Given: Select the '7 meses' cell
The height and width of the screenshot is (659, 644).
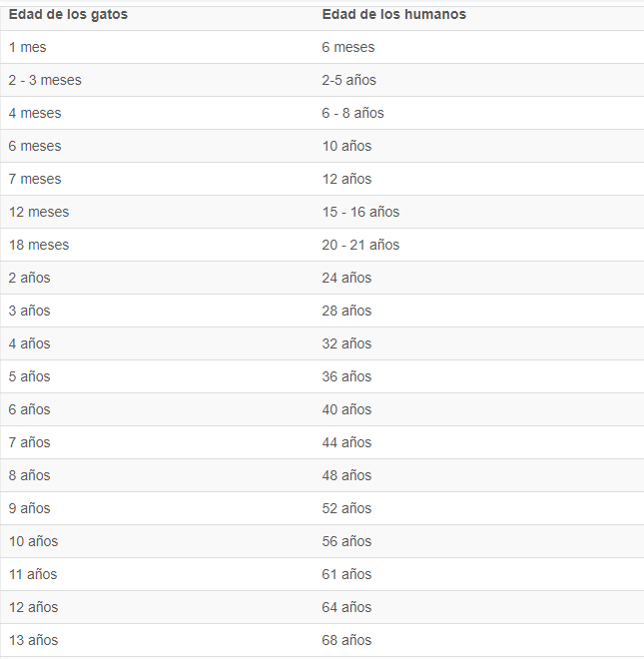Looking at the screenshot, I should (35, 179).
